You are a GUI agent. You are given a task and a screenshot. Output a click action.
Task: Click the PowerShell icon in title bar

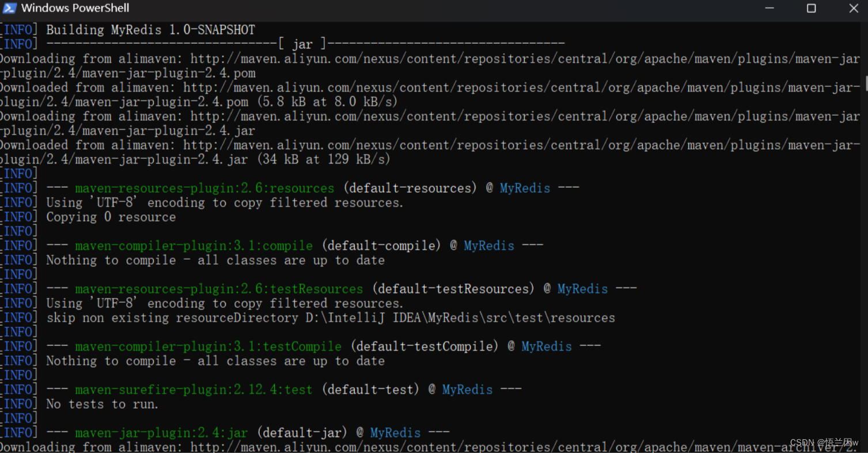pos(9,8)
